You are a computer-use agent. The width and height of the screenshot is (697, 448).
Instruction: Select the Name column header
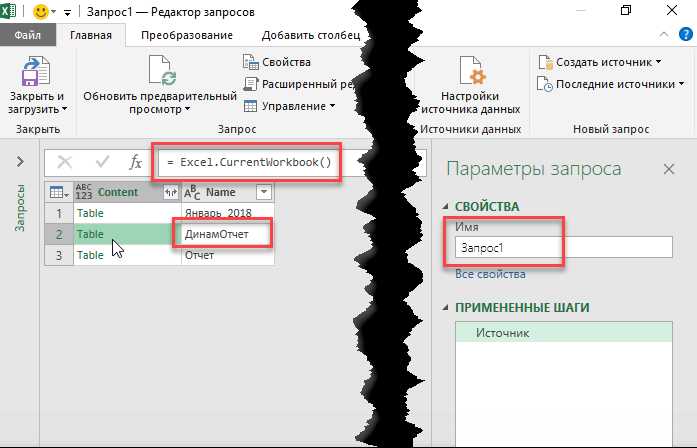[221, 192]
